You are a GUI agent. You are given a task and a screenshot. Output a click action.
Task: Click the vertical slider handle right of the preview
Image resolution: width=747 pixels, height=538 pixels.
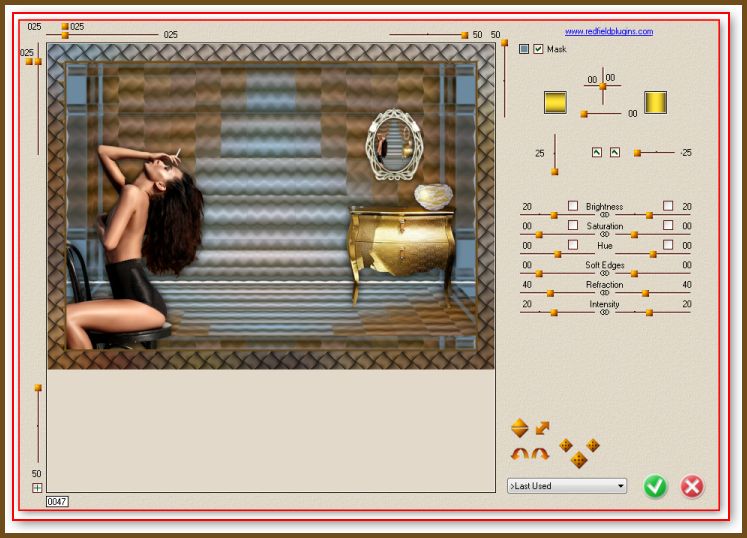pyautogui.click(x=505, y=43)
